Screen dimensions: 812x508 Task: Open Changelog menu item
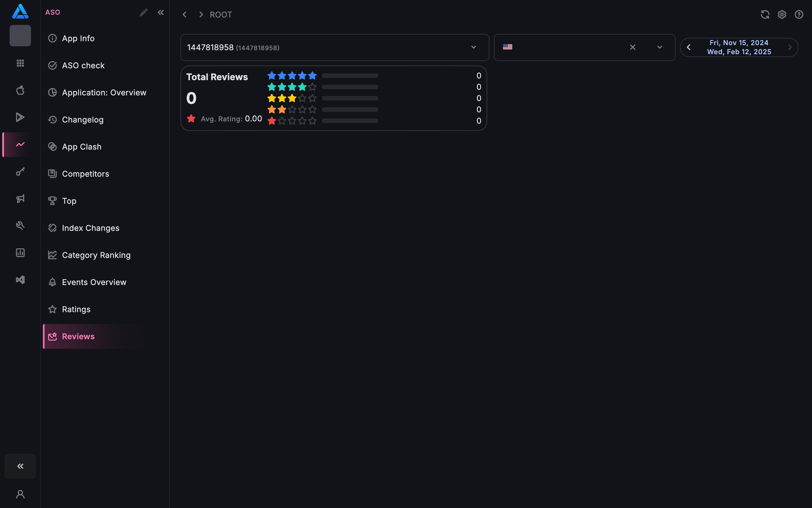click(x=105, y=120)
